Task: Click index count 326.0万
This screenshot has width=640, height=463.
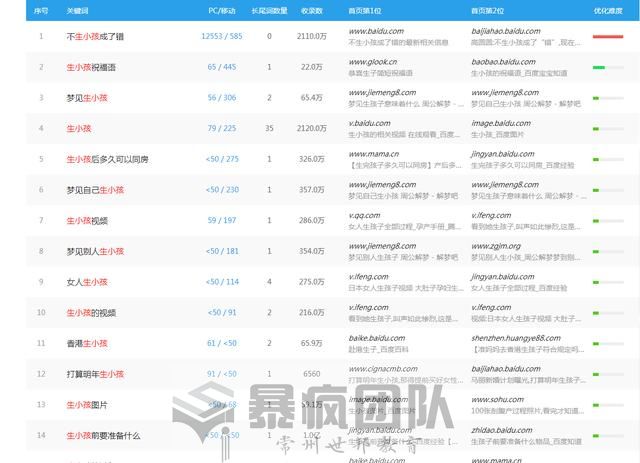Action: [x=312, y=158]
